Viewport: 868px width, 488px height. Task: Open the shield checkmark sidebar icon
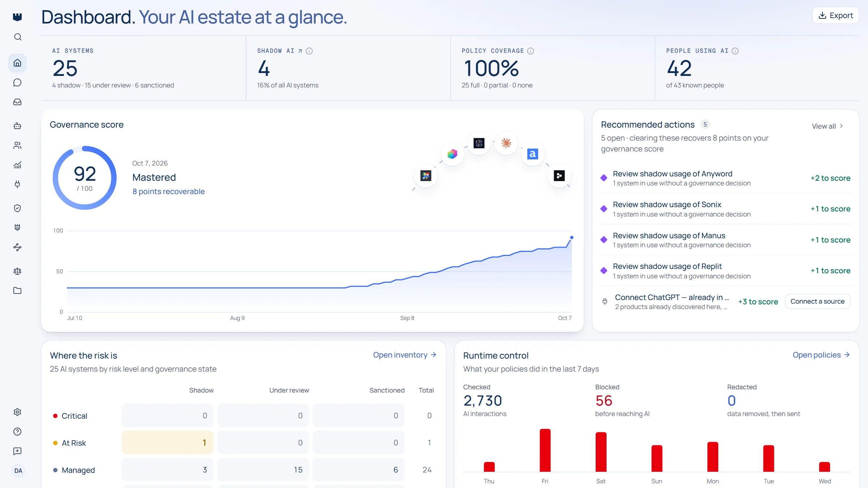17,208
